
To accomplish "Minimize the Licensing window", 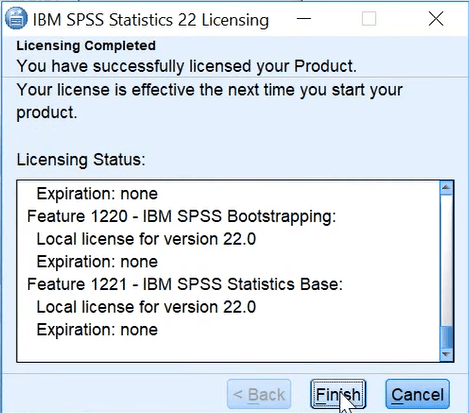I will click(x=304, y=19).
